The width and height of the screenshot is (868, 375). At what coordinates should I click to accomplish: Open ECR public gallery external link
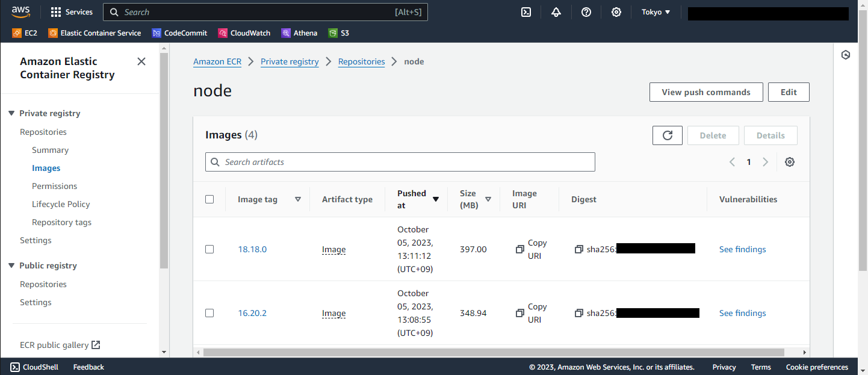pos(60,345)
